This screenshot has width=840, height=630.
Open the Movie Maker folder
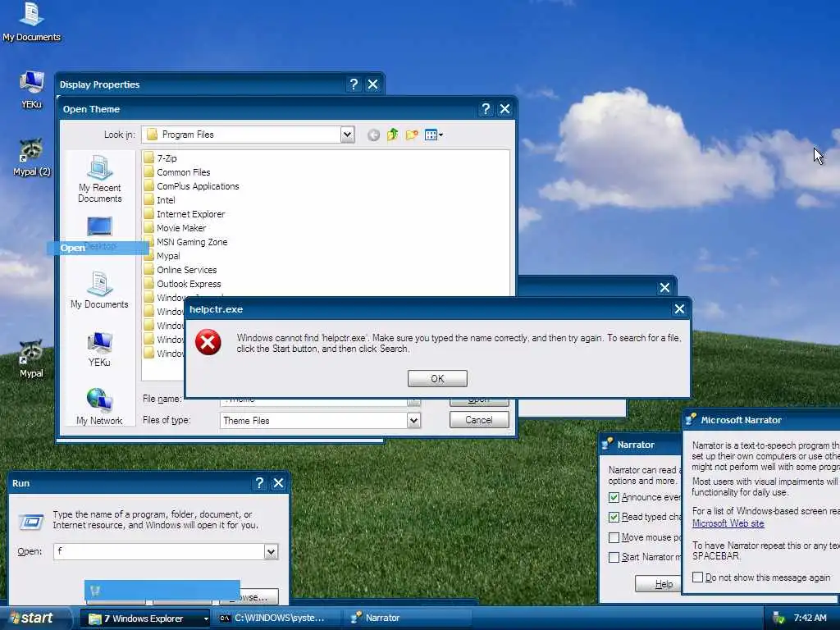[175, 228]
